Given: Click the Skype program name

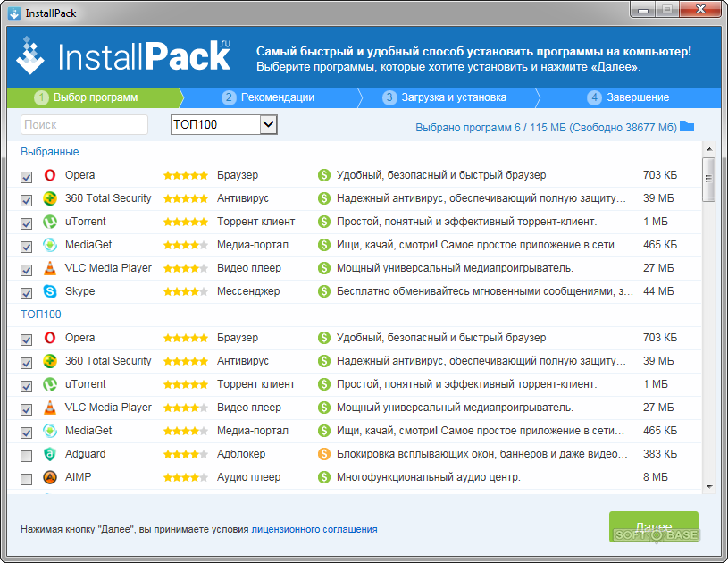Looking at the screenshot, I should click(79, 291).
